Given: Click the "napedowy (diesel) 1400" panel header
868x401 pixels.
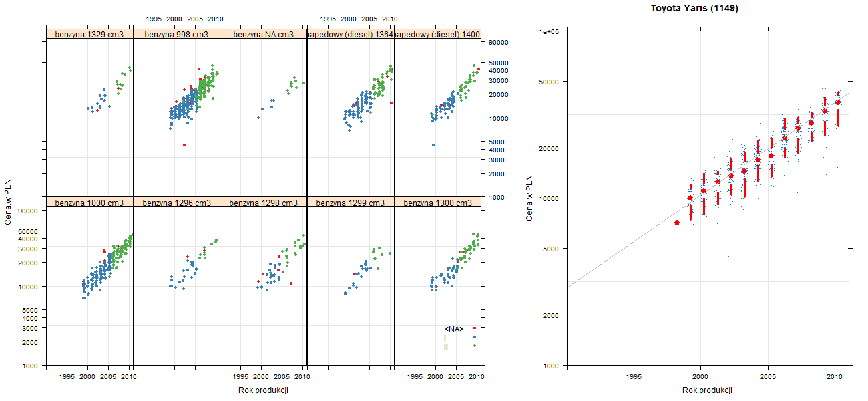Looking at the screenshot, I should pyautogui.click(x=437, y=34).
